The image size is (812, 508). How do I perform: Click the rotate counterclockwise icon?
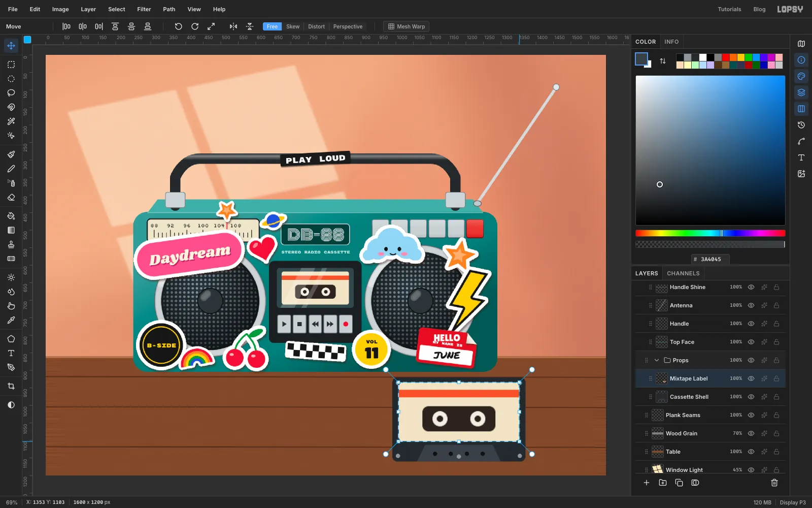178,26
